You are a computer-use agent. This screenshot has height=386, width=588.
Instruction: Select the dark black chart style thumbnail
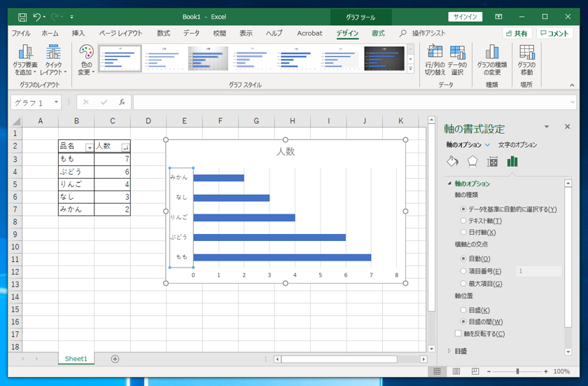[384, 59]
